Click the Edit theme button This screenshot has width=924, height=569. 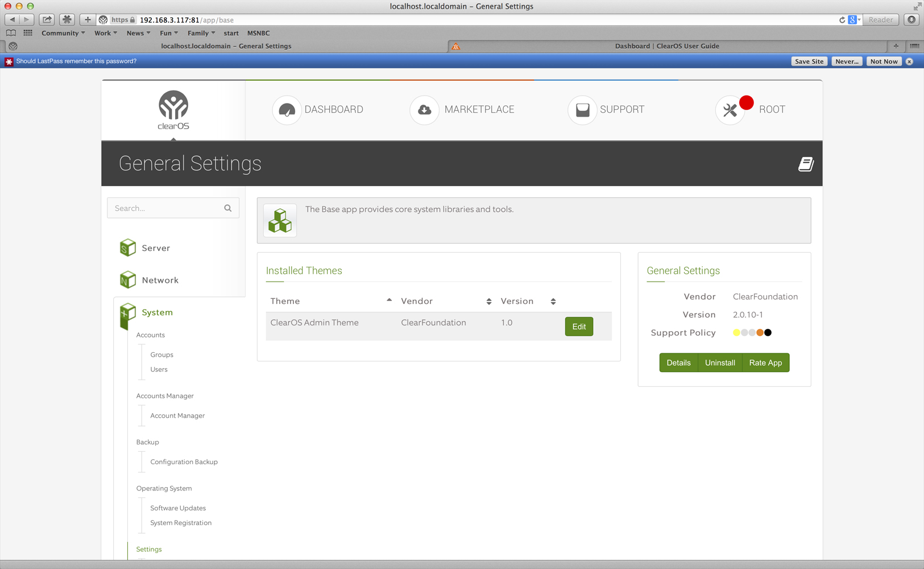pyautogui.click(x=579, y=327)
